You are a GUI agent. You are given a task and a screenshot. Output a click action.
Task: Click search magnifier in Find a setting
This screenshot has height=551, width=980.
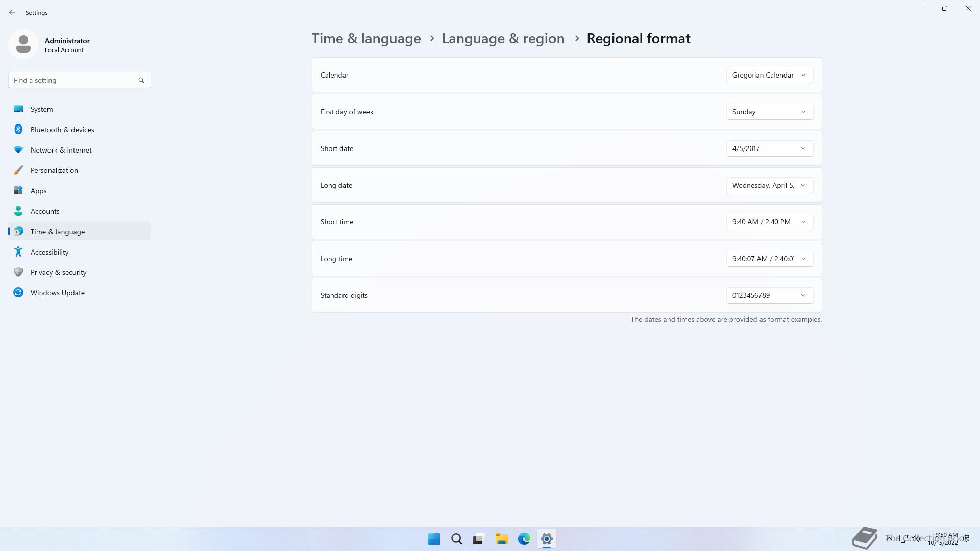click(141, 80)
